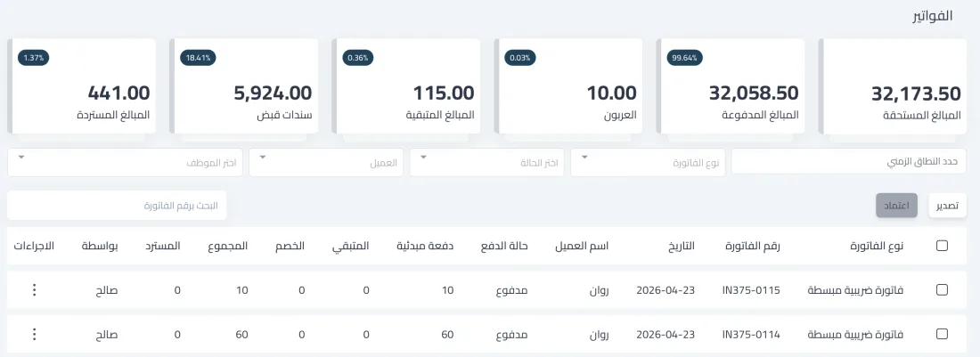Click the 1.37% percentage badge
This screenshot has width=980, height=357.
[x=34, y=58]
